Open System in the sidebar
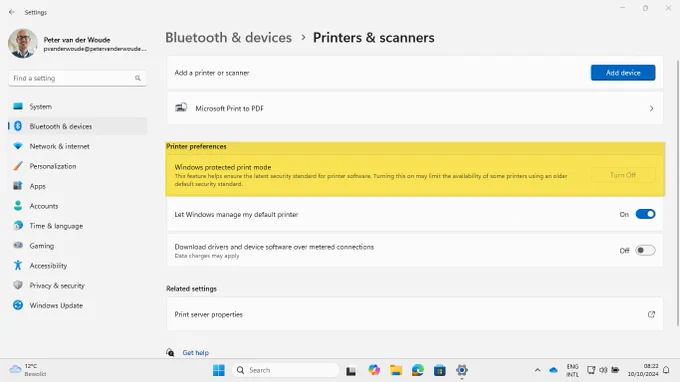Viewport: 680px width, 382px height. point(78,107)
